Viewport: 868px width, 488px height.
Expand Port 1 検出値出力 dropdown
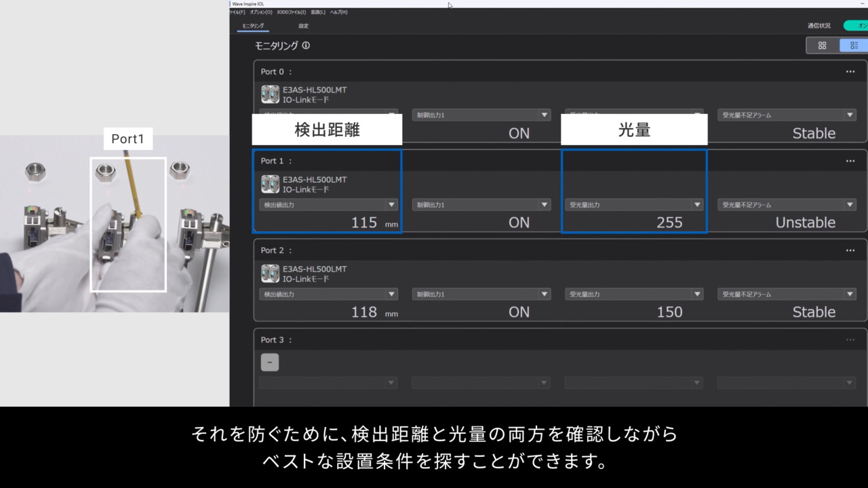pos(391,205)
